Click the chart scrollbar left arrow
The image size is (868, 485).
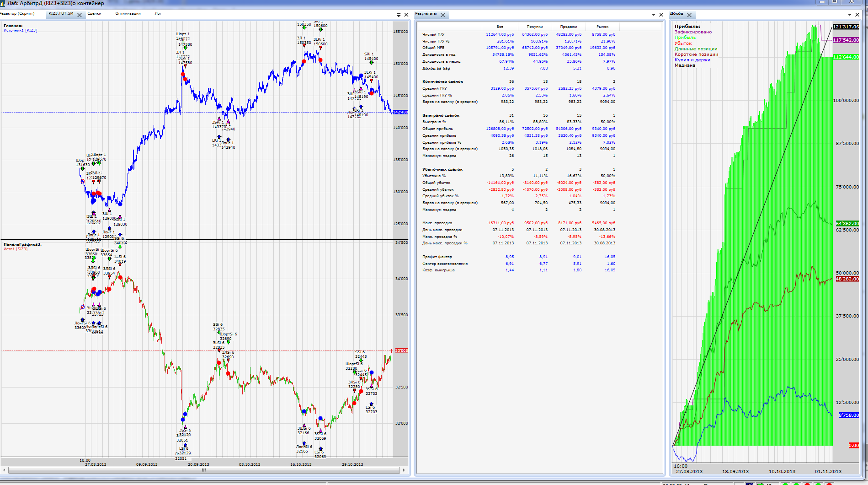click(x=4, y=470)
